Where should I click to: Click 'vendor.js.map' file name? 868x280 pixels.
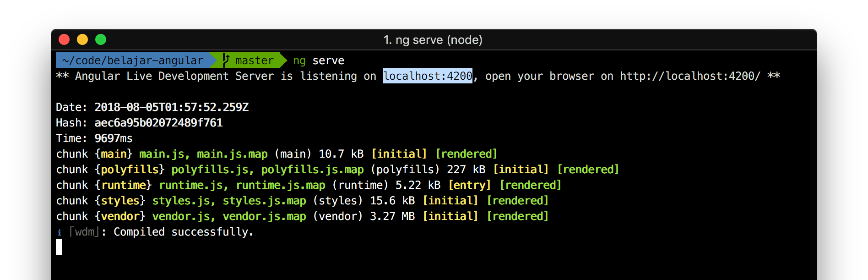pyautogui.click(x=264, y=216)
